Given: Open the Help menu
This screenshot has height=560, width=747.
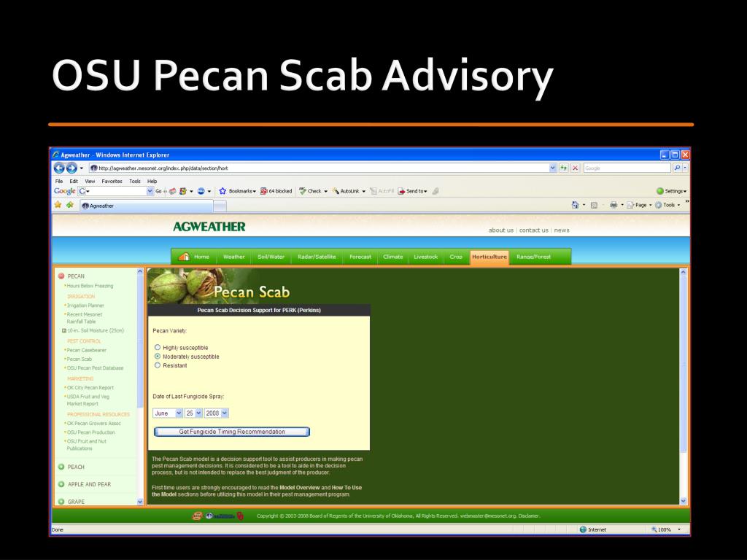Looking at the screenshot, I should [152, 181].
